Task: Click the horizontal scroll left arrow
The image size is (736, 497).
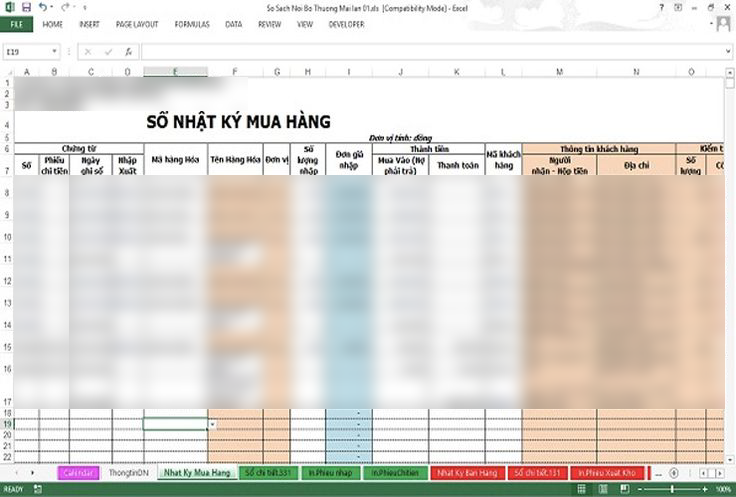Action: pos(704,474)
